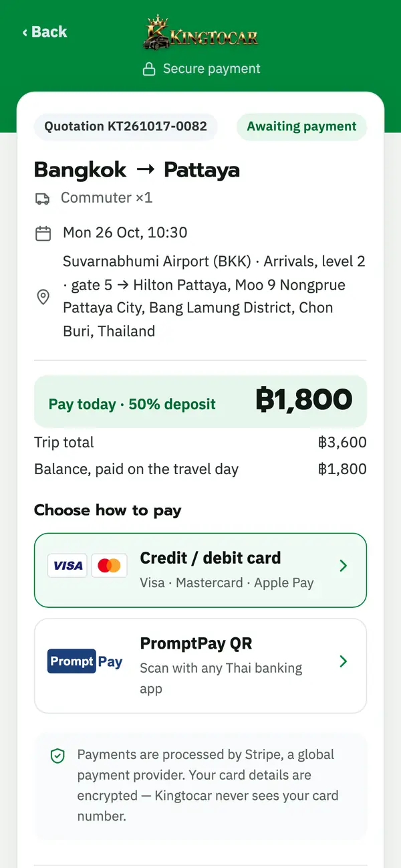
Task: Click the Visa card logo
Action: 68,566
